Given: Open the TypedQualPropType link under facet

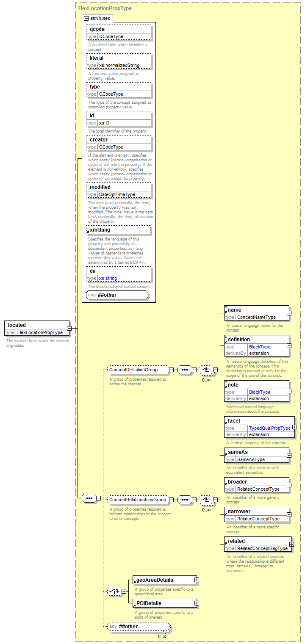Looking at the screenshot, I should coord(269,428).
